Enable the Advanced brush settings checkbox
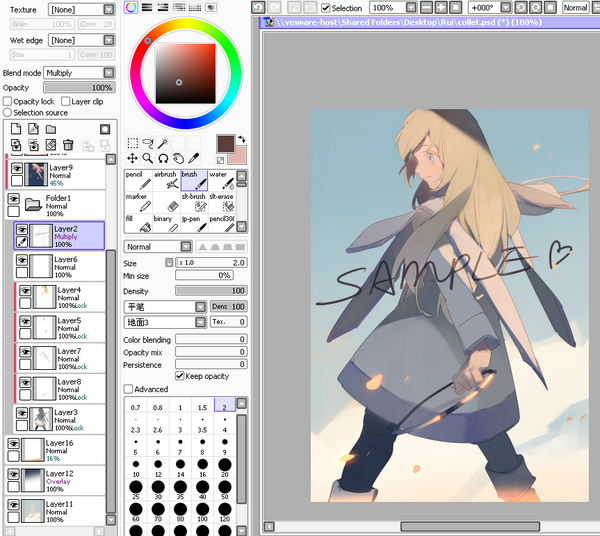The width and height of the screenshot is (600, 536). click(129, 389)
